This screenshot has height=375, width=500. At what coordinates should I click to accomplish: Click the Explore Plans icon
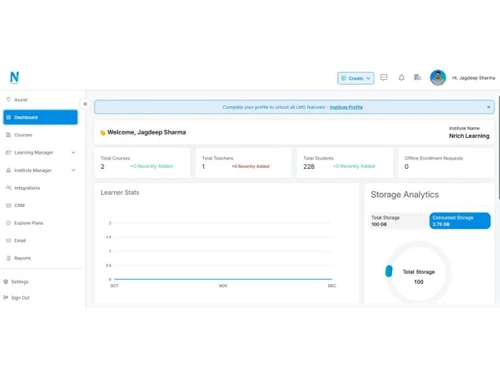click(9, 223)
